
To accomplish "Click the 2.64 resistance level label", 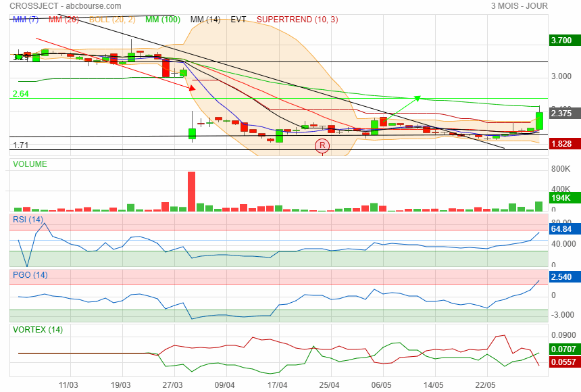I will click(21, 94).
